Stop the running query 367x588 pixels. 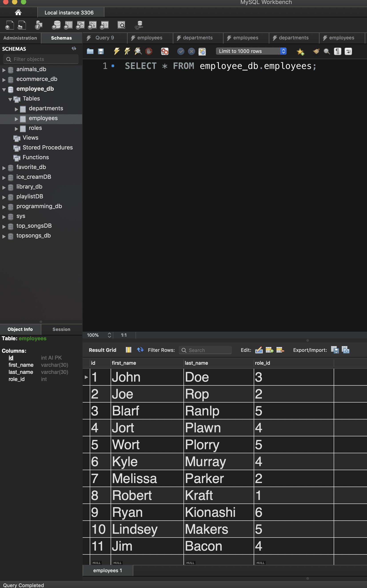point(149,51)
